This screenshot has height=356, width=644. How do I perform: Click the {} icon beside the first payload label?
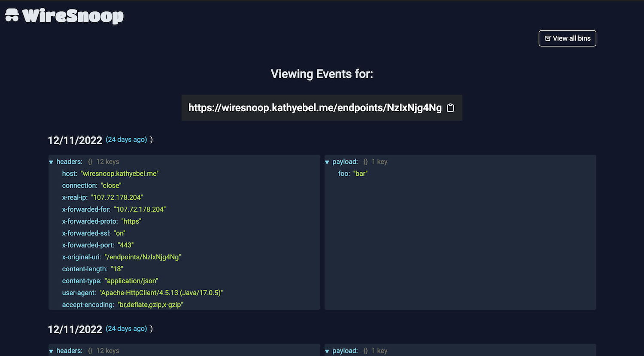coord(365,161)
